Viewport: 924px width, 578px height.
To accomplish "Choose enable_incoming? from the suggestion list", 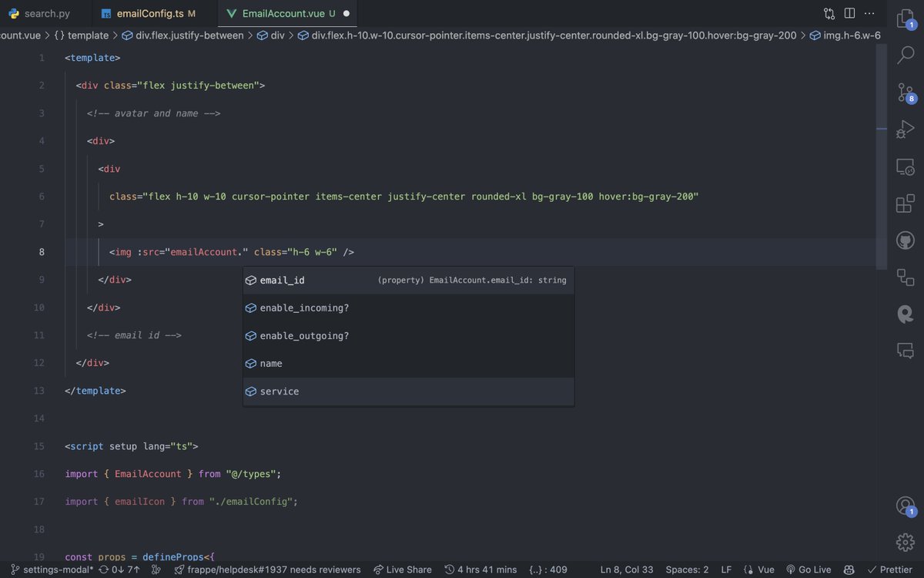I will 409,308.
